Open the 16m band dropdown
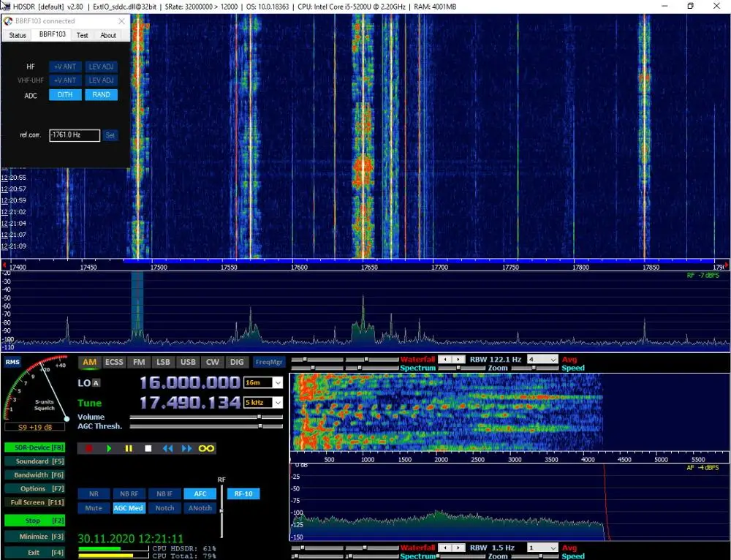 click(x=277, y=382)
